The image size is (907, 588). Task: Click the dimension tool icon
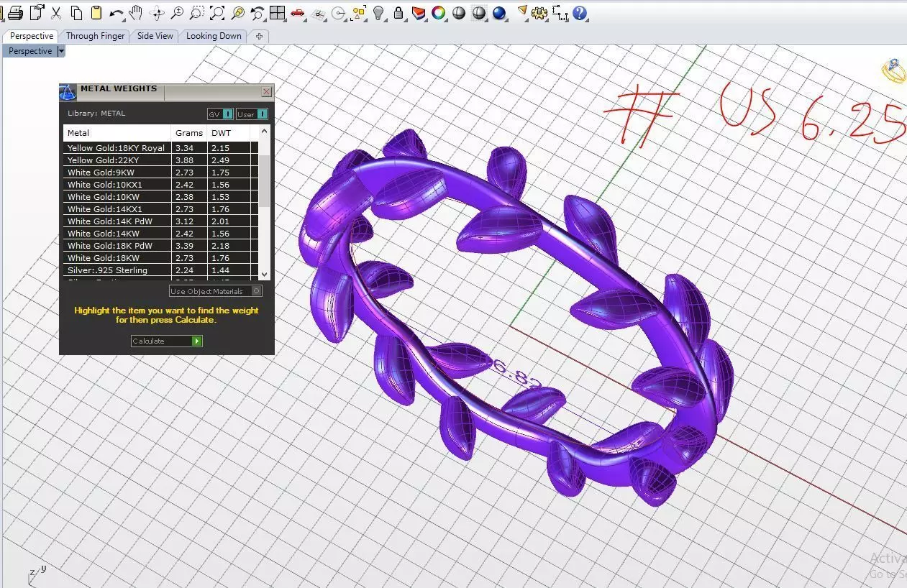click(560, 13)
